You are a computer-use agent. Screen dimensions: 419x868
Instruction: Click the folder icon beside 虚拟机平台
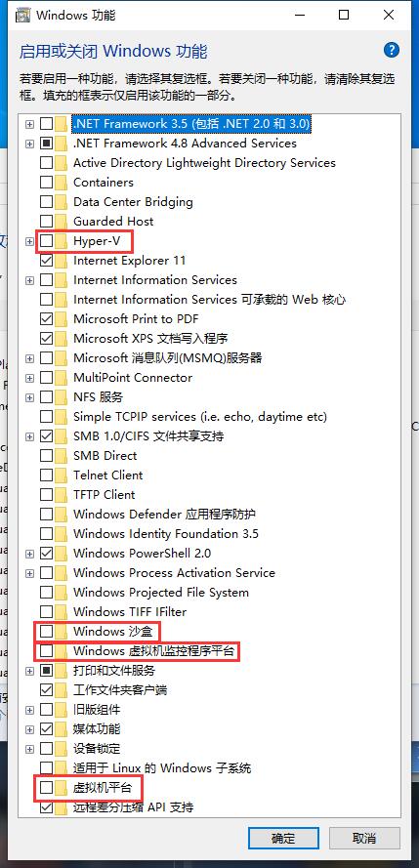point(62,787)
